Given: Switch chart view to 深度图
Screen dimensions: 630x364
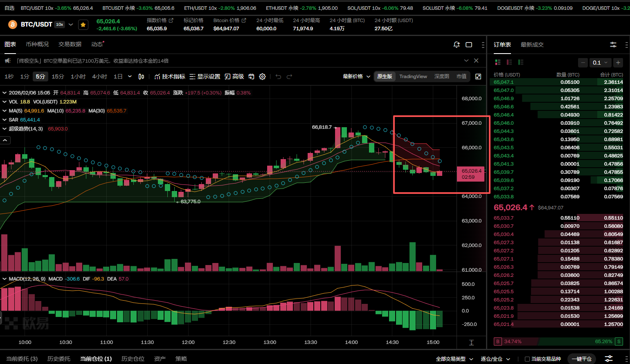Looking at the screenshot, I should point(441,76).
